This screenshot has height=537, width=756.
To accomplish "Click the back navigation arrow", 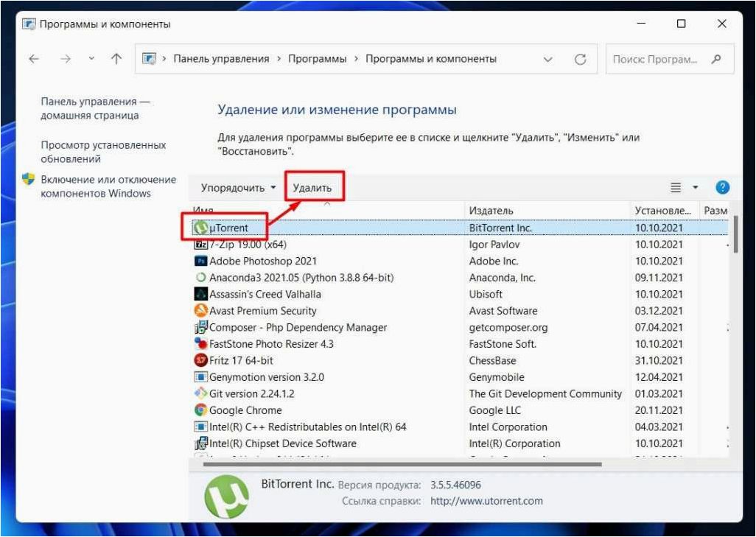I will tap(34, 59).
